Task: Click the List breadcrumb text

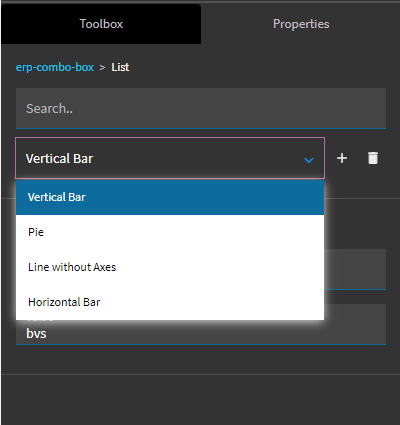Action: click(x=120, y=67)
